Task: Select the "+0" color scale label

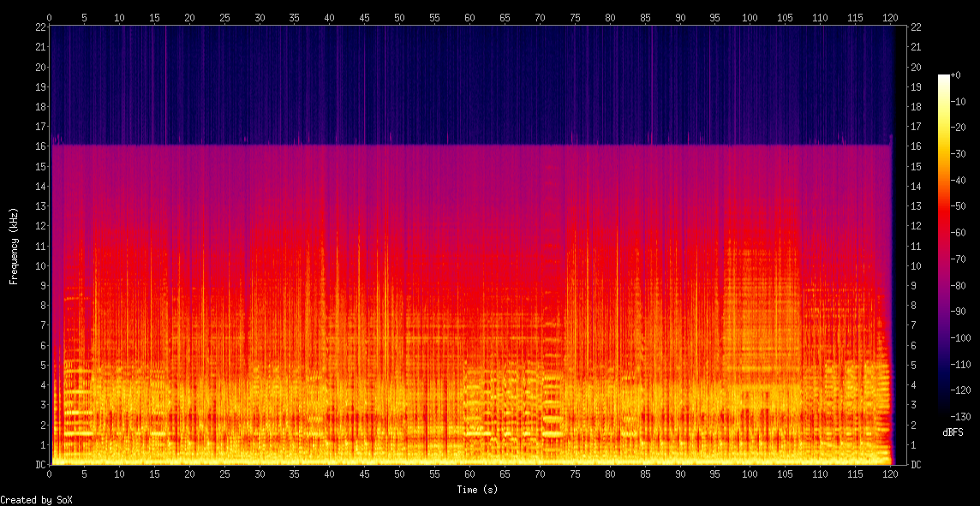Action: (955, 75)
